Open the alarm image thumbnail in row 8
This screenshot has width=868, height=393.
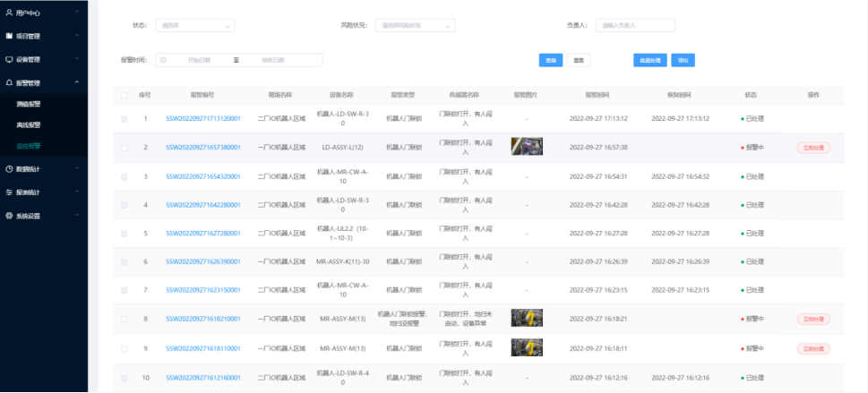click(527, 318)
